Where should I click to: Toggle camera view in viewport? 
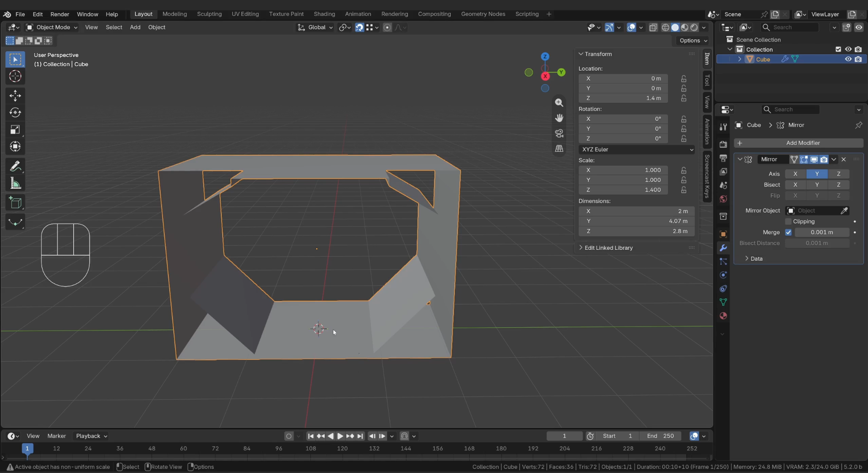tap(559, 133)
